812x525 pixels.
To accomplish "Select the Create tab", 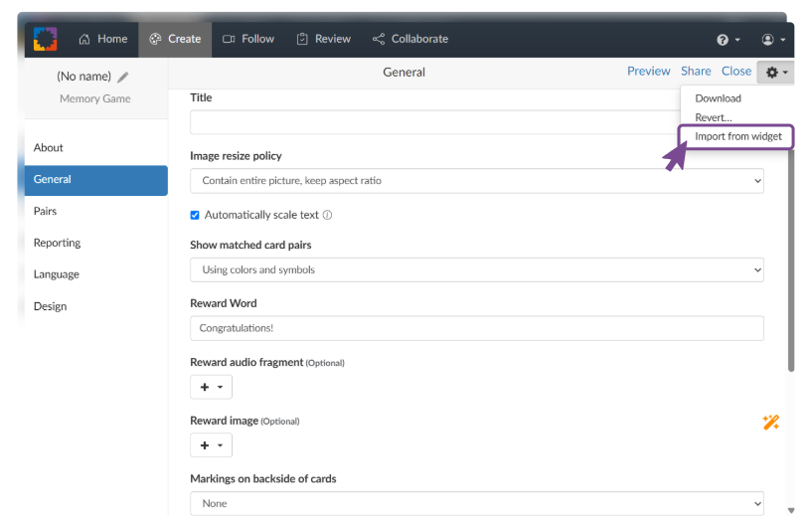I will tap(175, 39).
